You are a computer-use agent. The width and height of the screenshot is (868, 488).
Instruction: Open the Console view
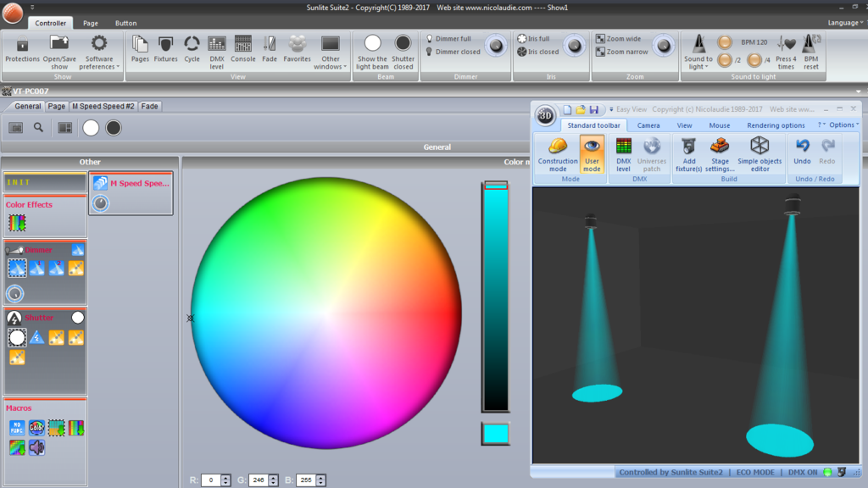tap(242, 49)
